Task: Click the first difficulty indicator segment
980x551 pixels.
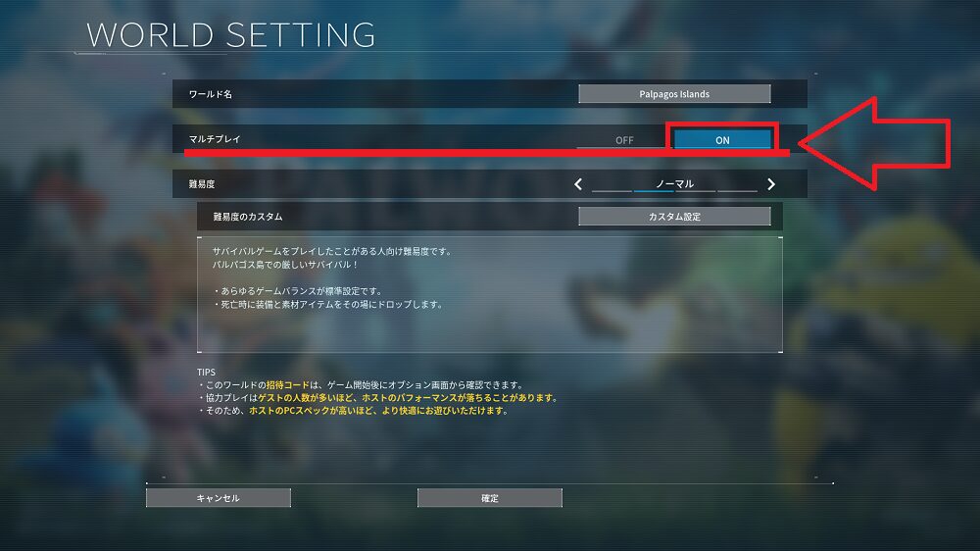Action: pos(612,191)
